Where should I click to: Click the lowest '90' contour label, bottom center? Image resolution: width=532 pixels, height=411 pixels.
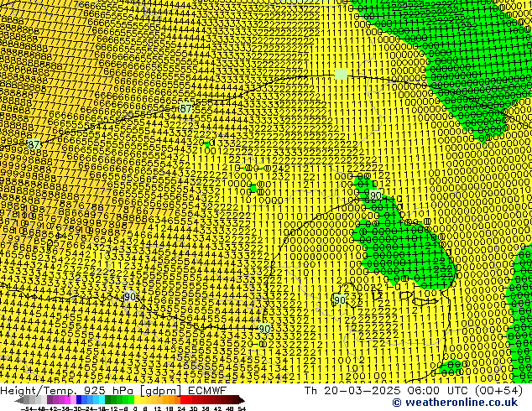coord(264,329)
